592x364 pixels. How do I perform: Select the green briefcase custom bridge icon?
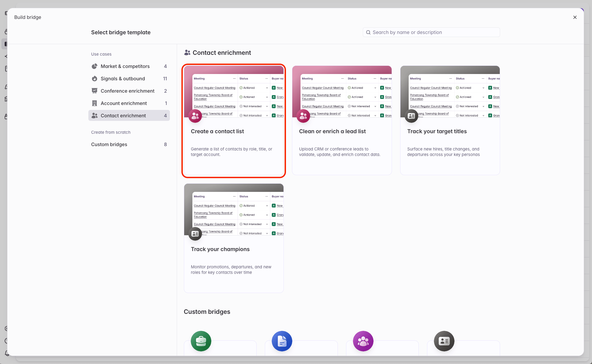click(x=201, y=341)
